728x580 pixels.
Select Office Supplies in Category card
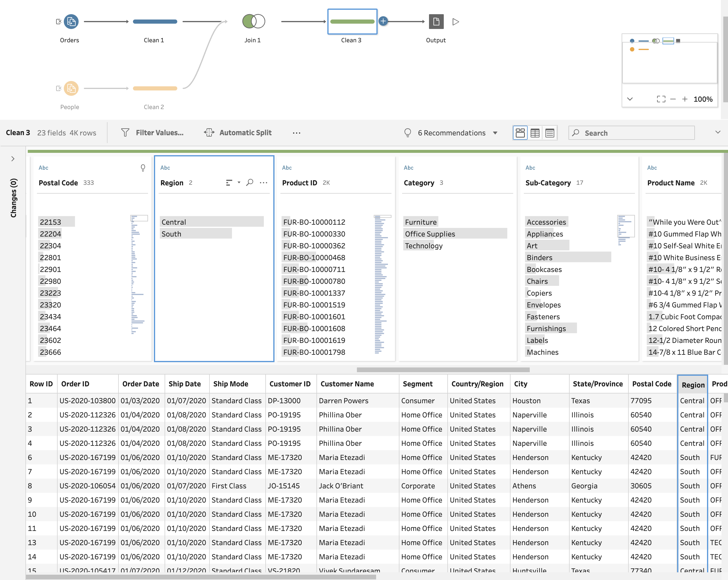(455, 234)
